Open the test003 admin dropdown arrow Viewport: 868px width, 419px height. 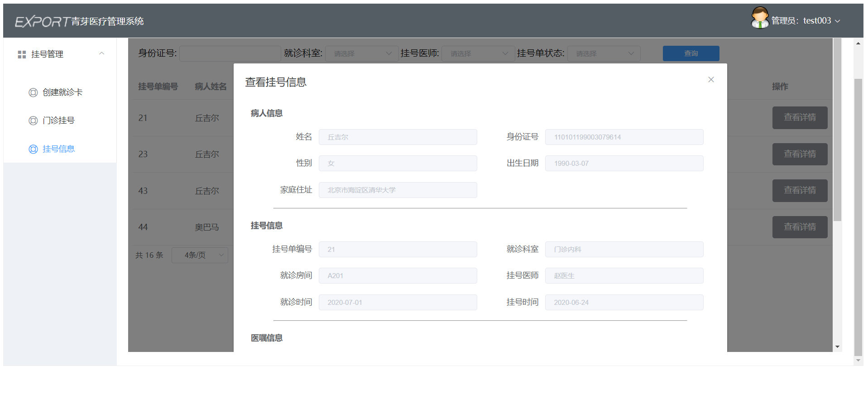[x=837, y=21]
